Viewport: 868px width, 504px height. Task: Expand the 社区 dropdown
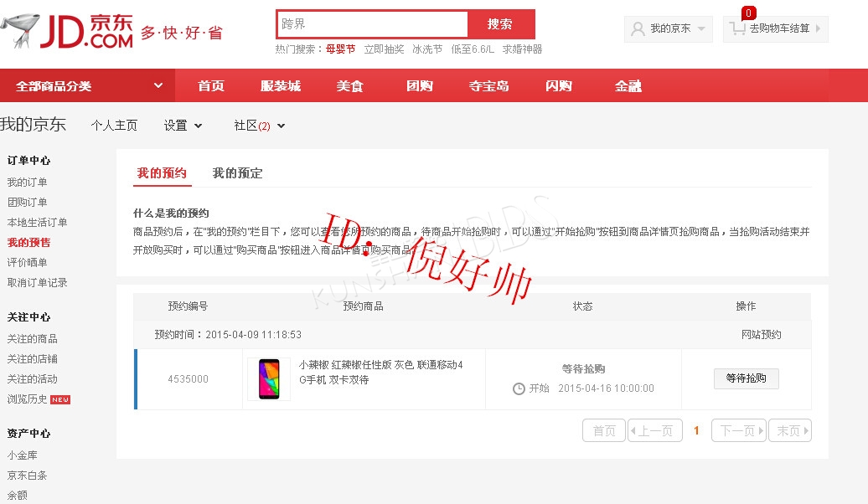pyautogui.click(x=259, y=126)
